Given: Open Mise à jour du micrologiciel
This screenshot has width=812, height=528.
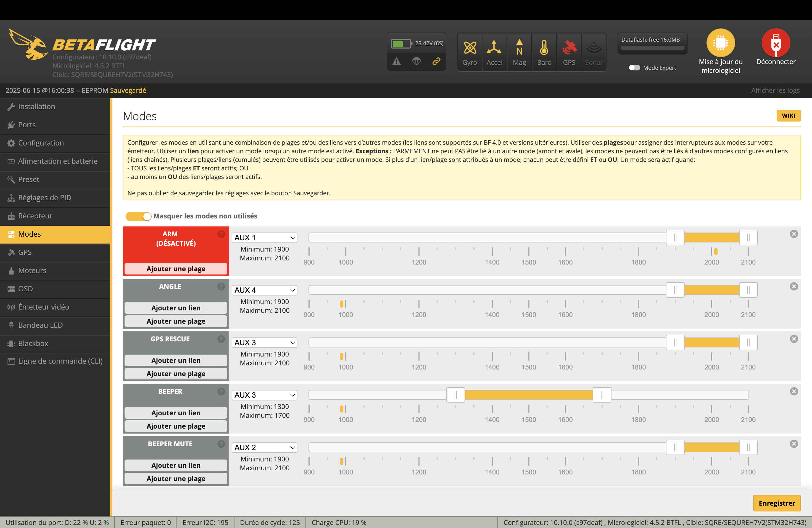Looking at the screenshot, I should pos(720,43).
